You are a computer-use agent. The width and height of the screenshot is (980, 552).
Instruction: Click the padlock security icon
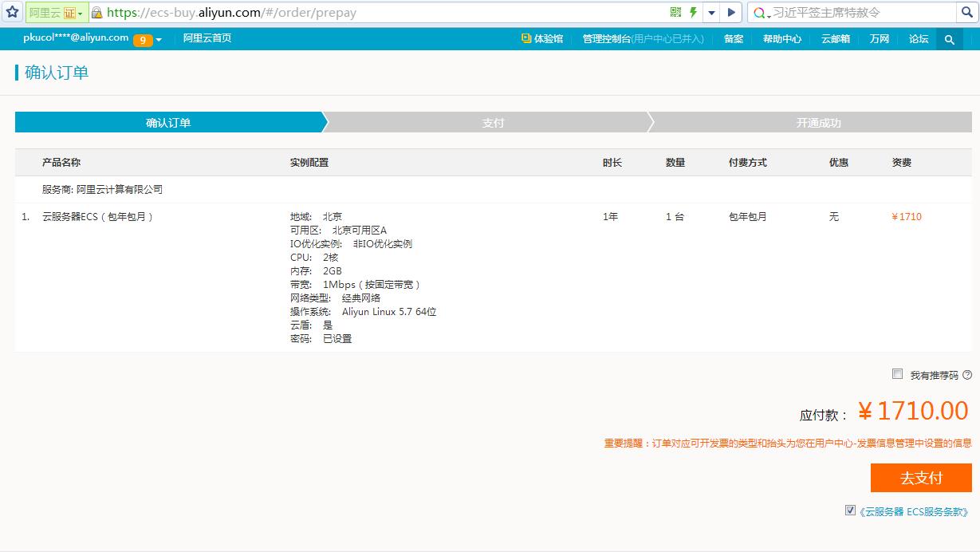96,13
